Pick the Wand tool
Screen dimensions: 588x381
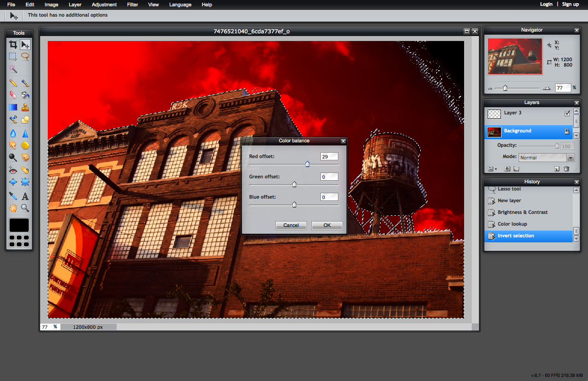[x=13, y=69]
